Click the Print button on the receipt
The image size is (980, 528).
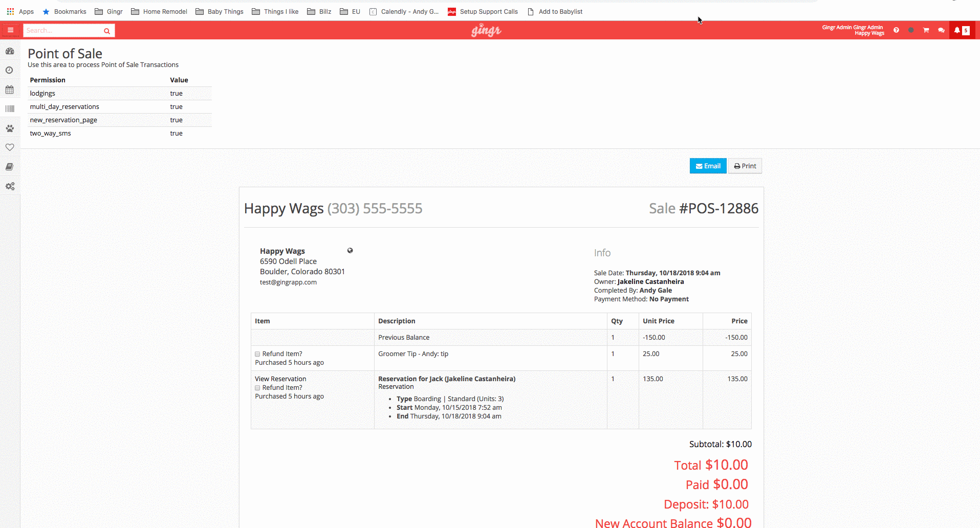pyautogui.click(x=745, y=165)
